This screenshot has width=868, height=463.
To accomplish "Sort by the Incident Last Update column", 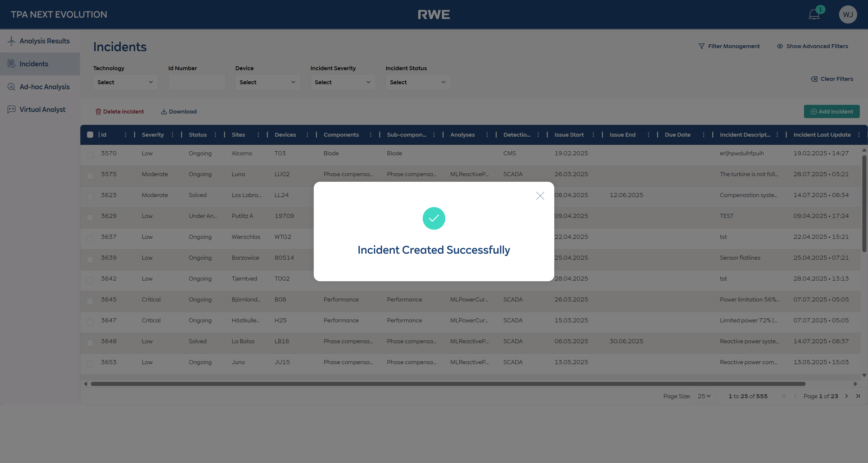I will pyautogui.click(x=822, y=135).
